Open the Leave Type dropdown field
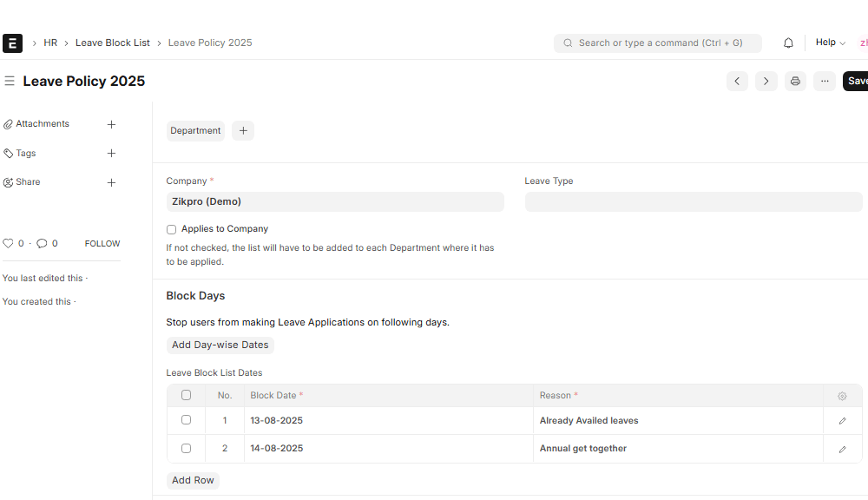This screenshot has width=868, height=500. pyautogui.click(x=694, y=201)
